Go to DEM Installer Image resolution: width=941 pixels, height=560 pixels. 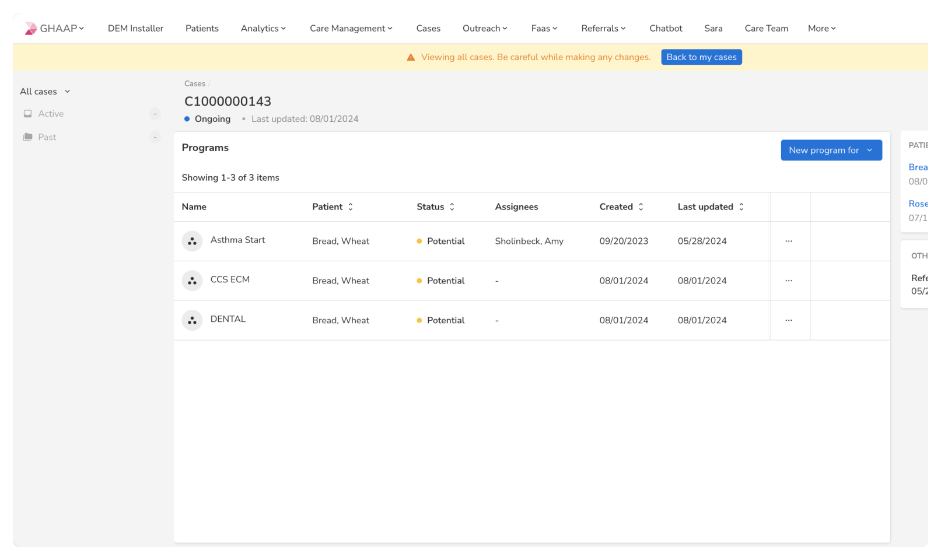[136, 29]
